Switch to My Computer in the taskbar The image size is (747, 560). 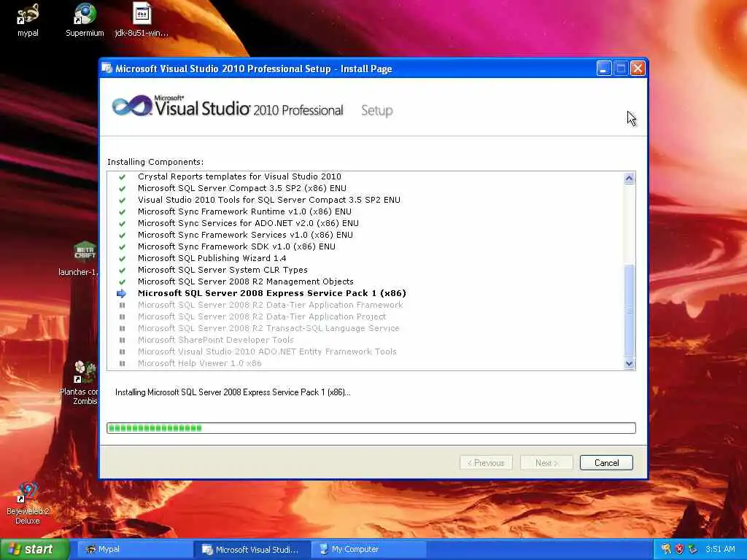[369, 550]
